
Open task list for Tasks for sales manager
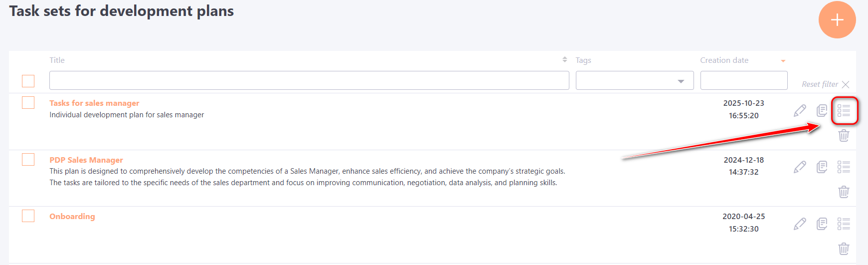click(x=844, y=110)
